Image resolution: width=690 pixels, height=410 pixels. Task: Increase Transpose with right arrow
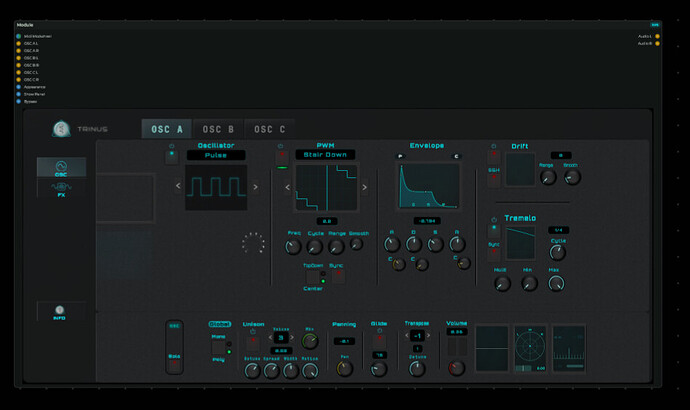[x=428, y=336]
